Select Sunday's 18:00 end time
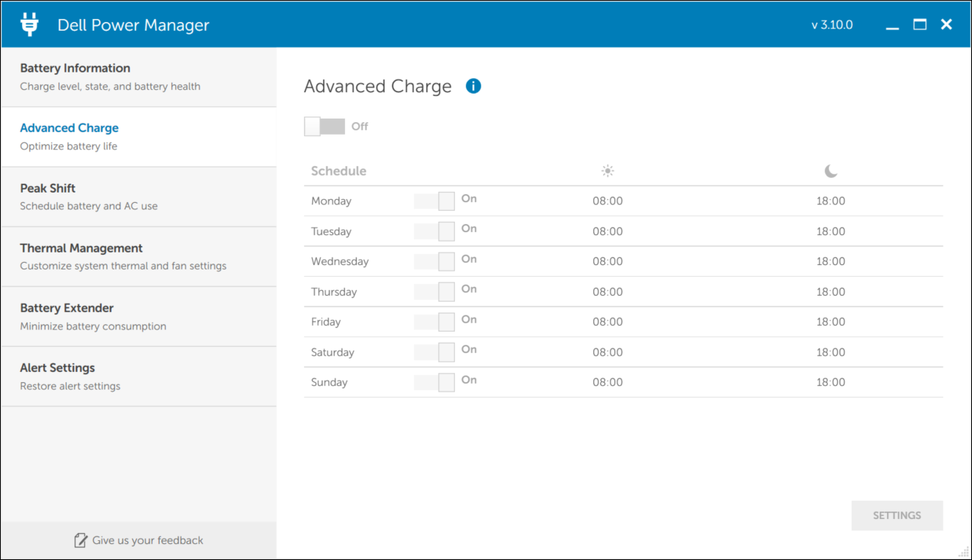The image size is (972, 560). tap(831, 381)
